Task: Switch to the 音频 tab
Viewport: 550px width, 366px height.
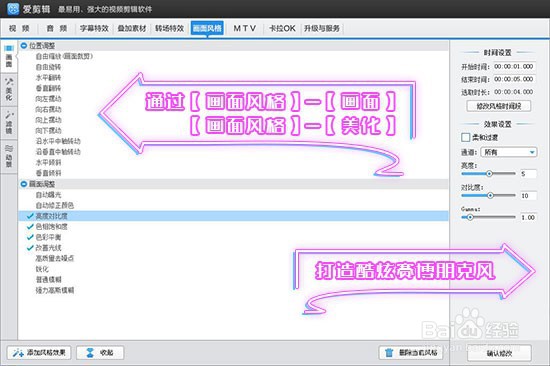Action: pos(57,28)
